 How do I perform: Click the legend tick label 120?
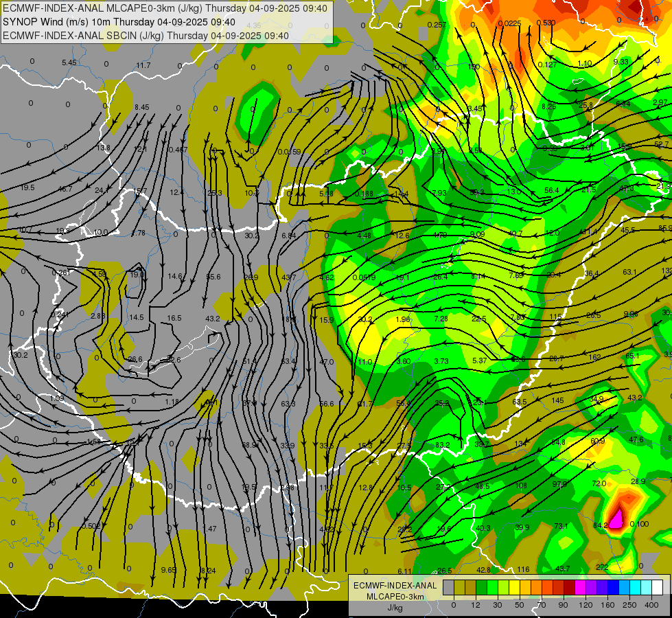586,605
